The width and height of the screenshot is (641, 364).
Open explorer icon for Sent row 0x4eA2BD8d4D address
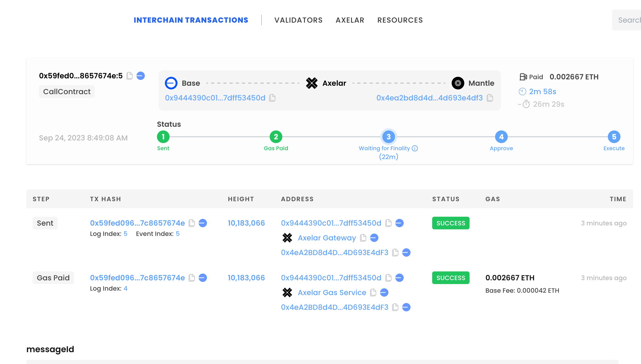(406, 252)
